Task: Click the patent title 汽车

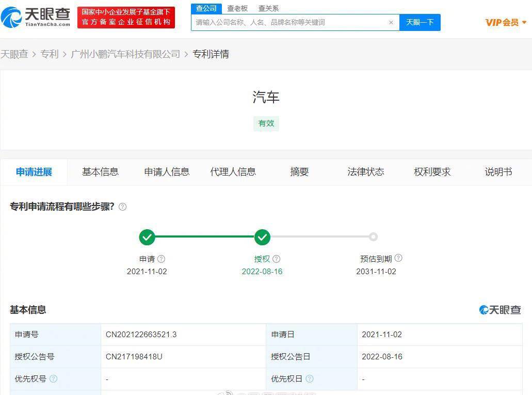Action: tap(266, 97)
